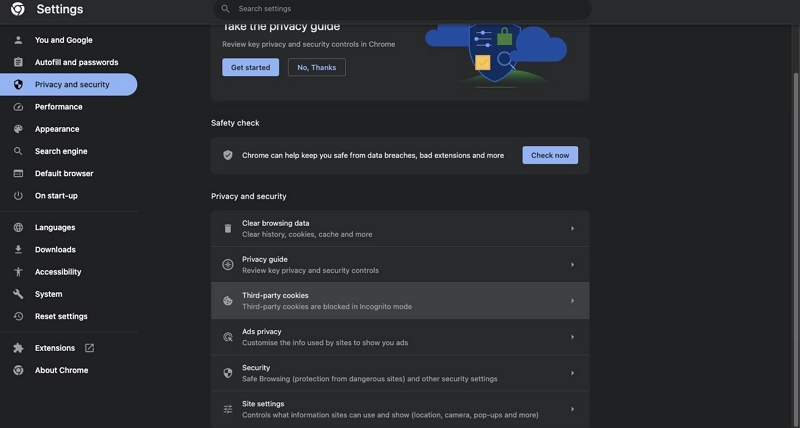Screen dimensions: 800x428
Task: Click the 'Controls what information sites can use' text
Action: [390, 415]
